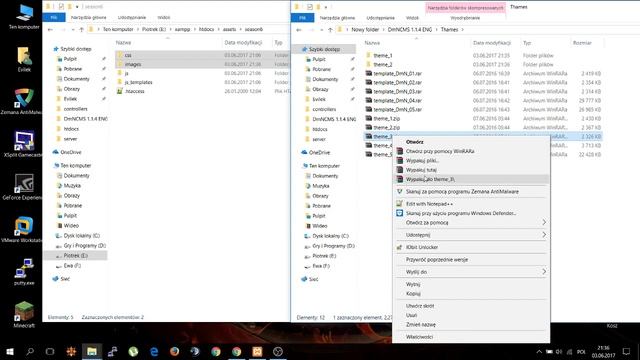Click up-folder arrow in left season6 window

81,29
